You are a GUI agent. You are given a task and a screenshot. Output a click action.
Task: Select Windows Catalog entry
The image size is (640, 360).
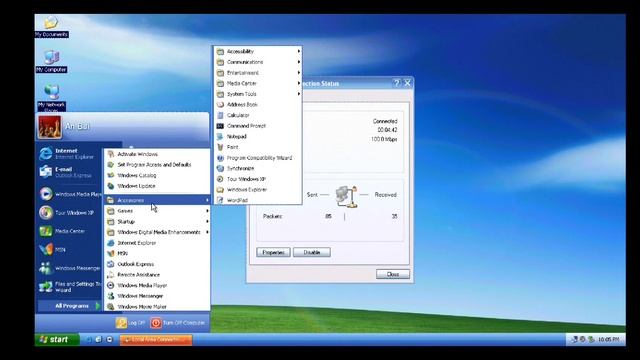[x=157, y=175]
